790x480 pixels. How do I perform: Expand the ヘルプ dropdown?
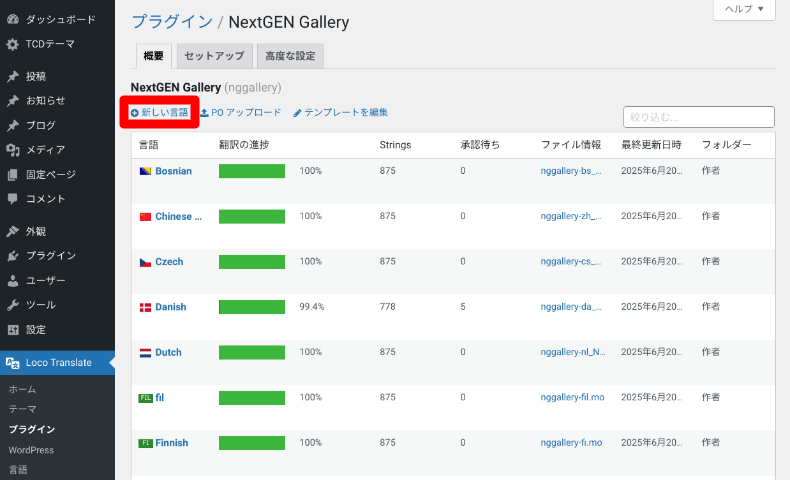[744, 9]
